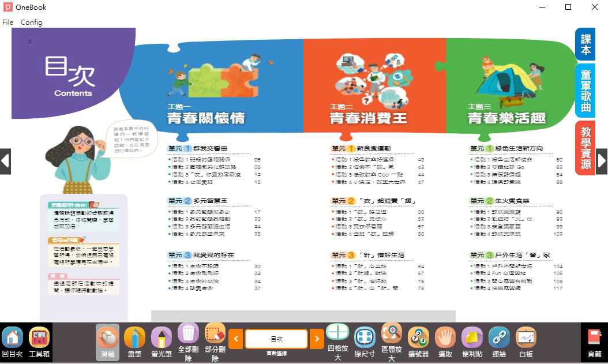Open the Config menu
This screenshot has height=364, width=608.
[31, 22]
